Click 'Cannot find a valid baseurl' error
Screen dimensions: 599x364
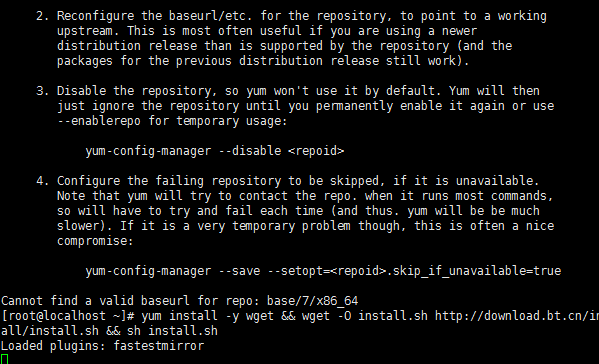pyautogui.click(x=95, y=301)
